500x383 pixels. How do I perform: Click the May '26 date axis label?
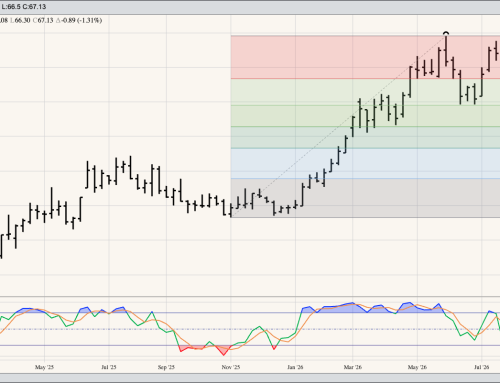pyautogui.click(x=417, y=367)
